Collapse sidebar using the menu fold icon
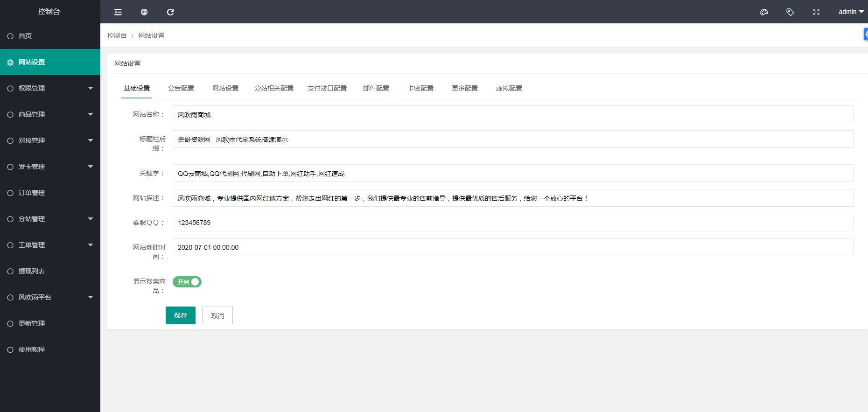This screenshot has width=868, height=412. pyautogui.click(x=118, y=12)
